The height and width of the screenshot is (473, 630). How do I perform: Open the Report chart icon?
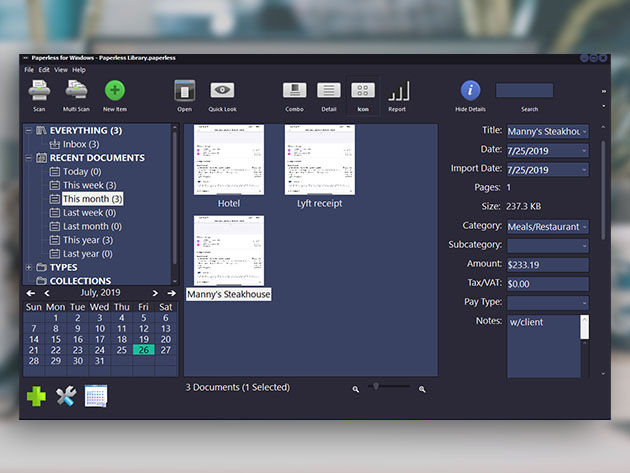(399, 91)
